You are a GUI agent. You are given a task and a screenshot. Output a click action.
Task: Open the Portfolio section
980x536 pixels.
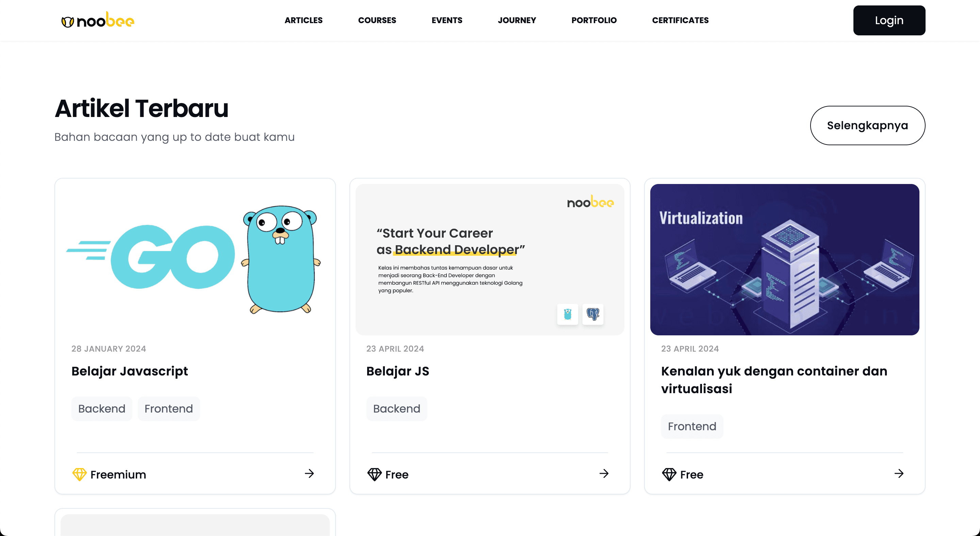tap(594, 20)
